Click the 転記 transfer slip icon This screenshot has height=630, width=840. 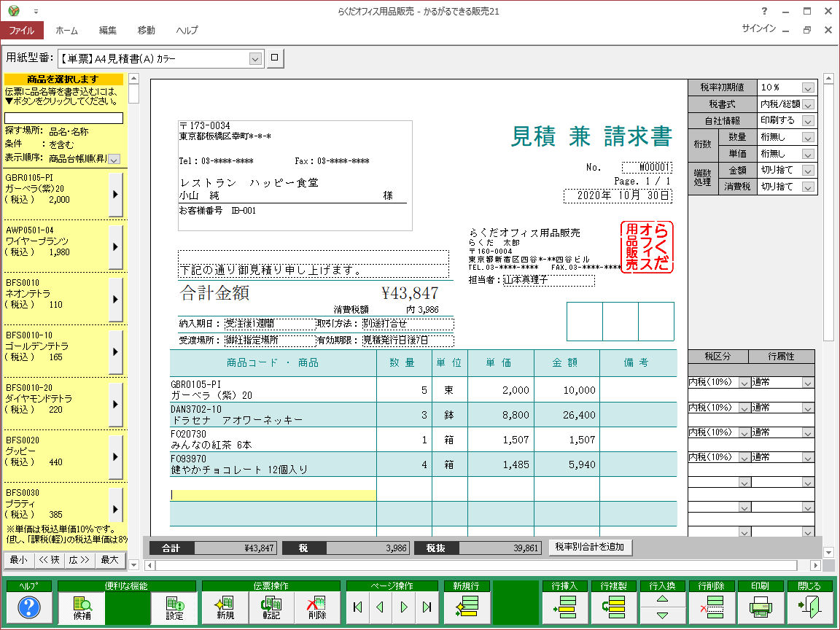click(x=271, y=607)
